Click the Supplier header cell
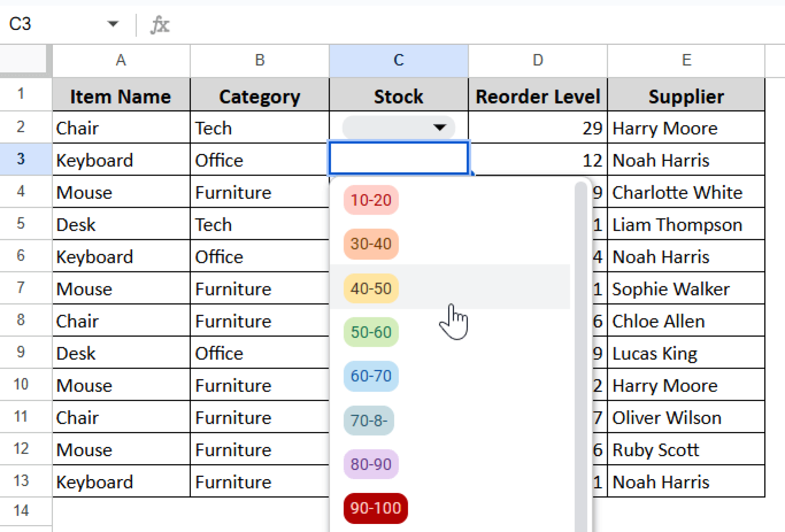 point(685,96)
